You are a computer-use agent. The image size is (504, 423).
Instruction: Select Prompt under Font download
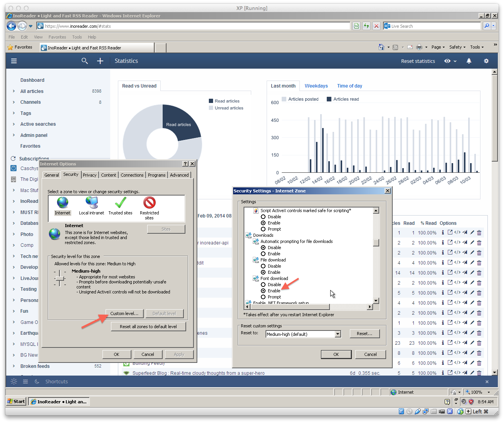tap(263, 297)
